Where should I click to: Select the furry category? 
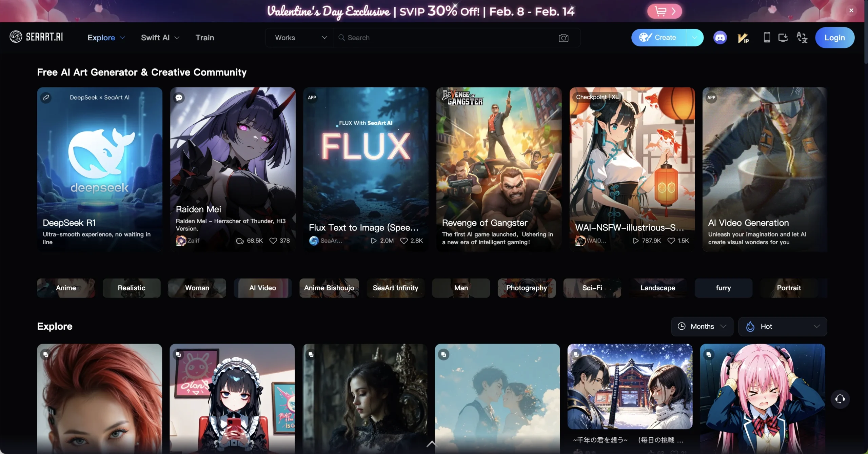tap(723, 288)
